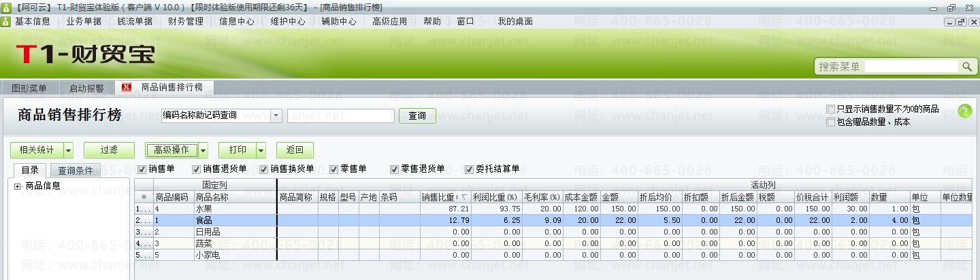This screenshot has height=280, width=980.
Task: Toggle the 销售单 checkbox
Action: tap(142, 169)
